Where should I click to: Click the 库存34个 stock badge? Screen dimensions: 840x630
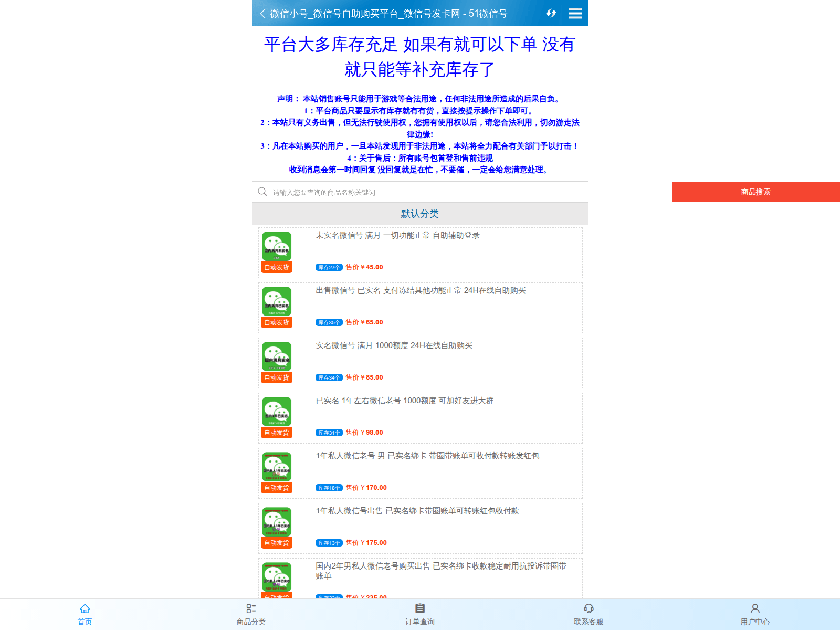pos(329,377)
